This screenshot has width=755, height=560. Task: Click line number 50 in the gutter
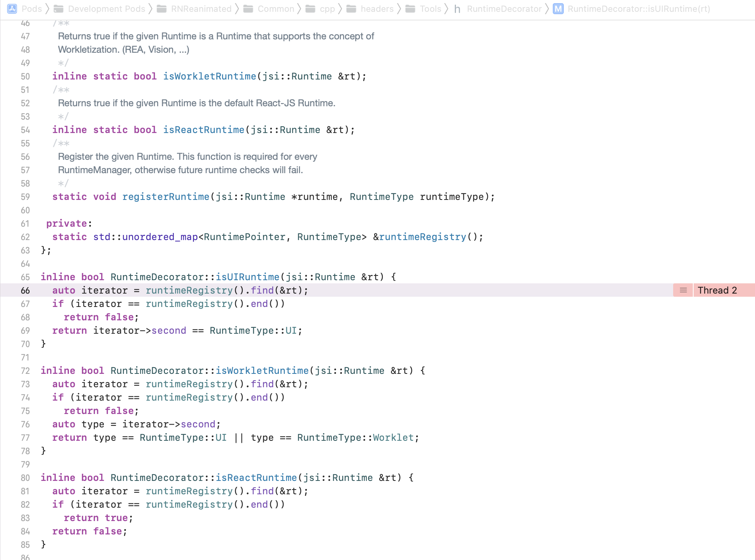click(25, 76)
